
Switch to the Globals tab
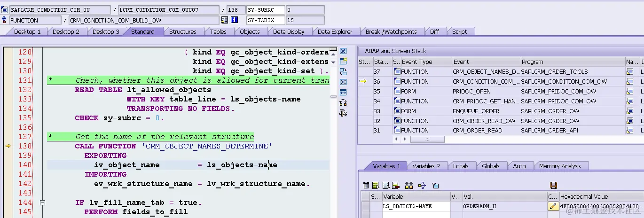tap(491, 166)
